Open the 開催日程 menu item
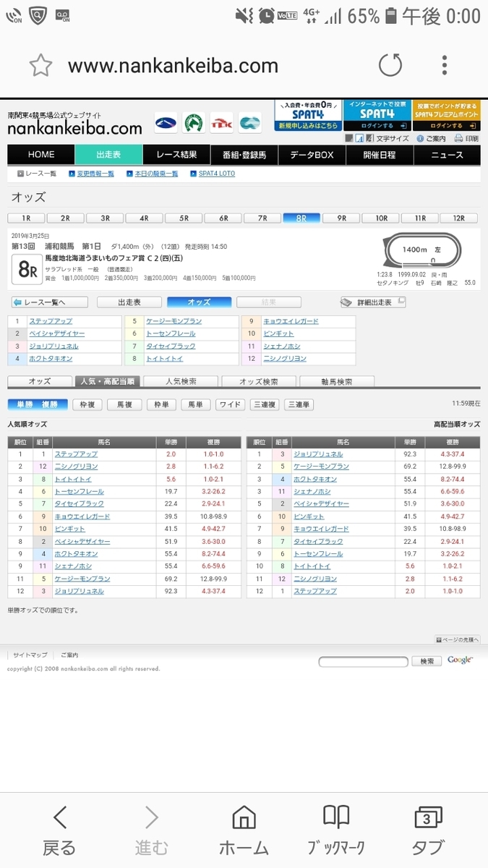Screen dimensions: 488x868 379,155
